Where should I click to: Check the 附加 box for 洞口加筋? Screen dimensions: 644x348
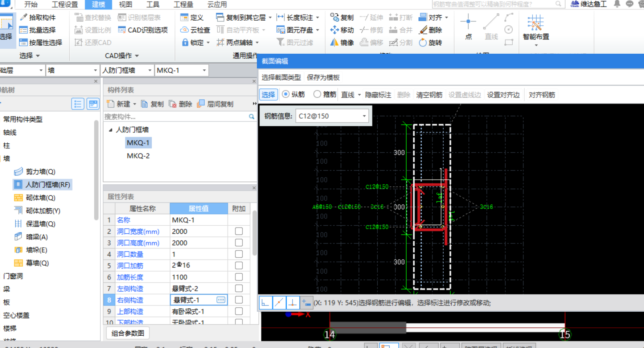(x=239, y=265)
